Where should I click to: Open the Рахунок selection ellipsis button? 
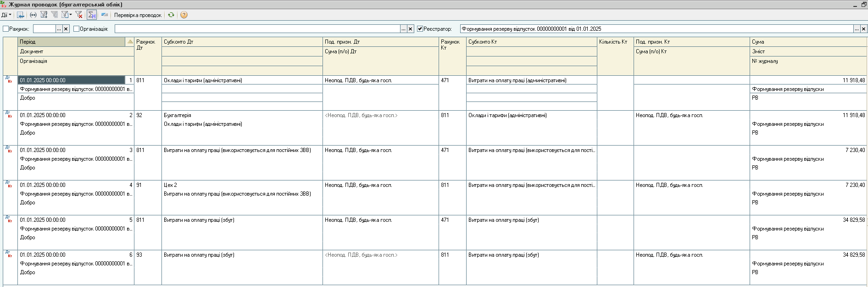pyautogui.click(x=59, y=29)
